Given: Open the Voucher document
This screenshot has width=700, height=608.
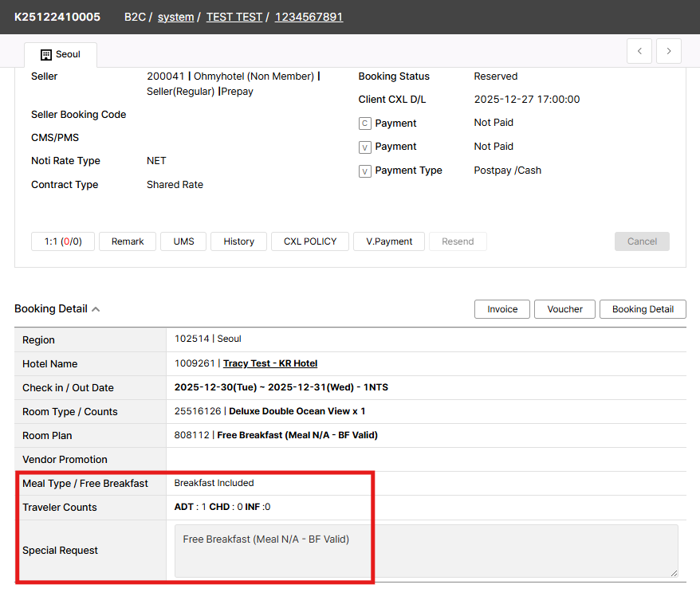Looking at the screenshot, I should coord(564,309).
